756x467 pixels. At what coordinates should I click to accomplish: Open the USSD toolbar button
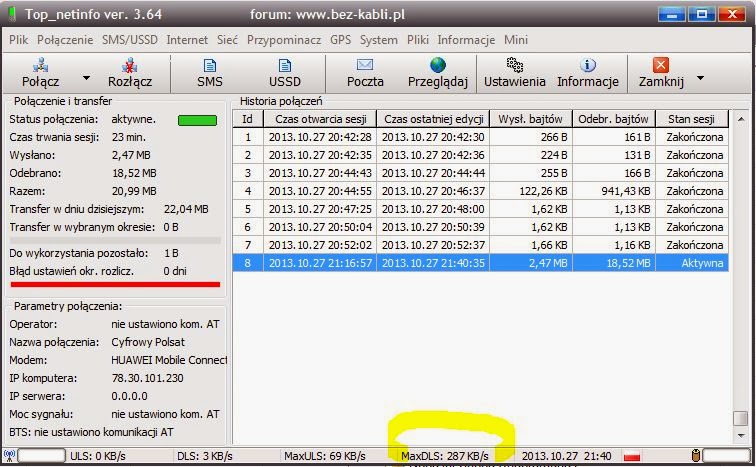click(x=285, y=73)
